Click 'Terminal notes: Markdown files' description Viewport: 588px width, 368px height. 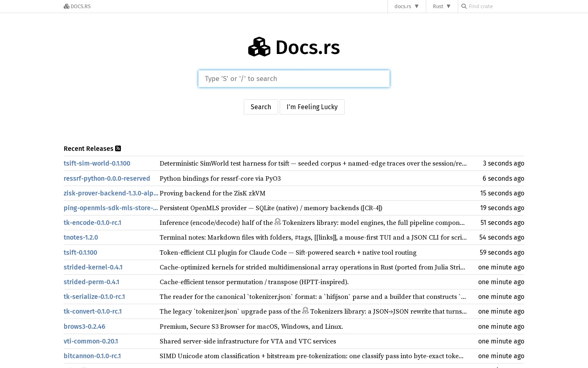pos(313,237)
